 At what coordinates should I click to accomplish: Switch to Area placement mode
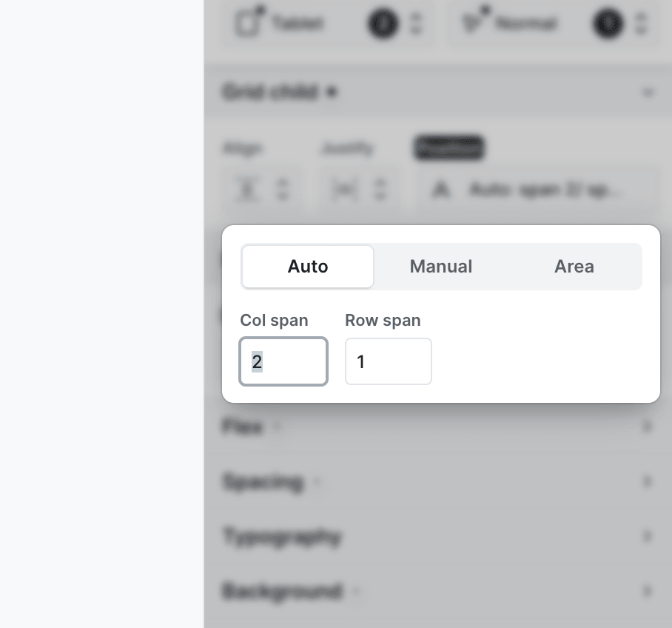click(574, 267)
